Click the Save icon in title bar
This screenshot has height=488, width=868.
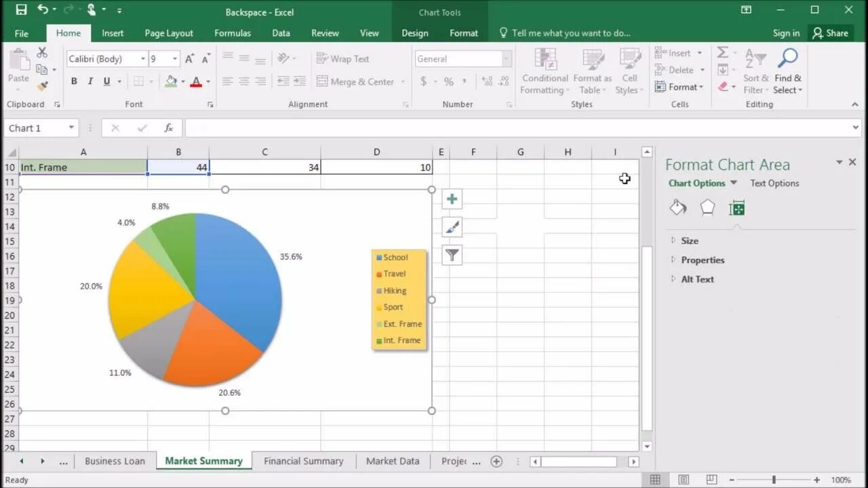(21, 10)
